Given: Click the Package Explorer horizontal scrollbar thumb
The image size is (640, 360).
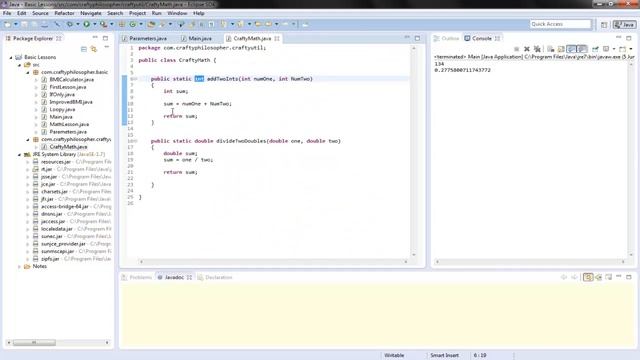Looking at the screenshot, I should (x=34, y=342).
